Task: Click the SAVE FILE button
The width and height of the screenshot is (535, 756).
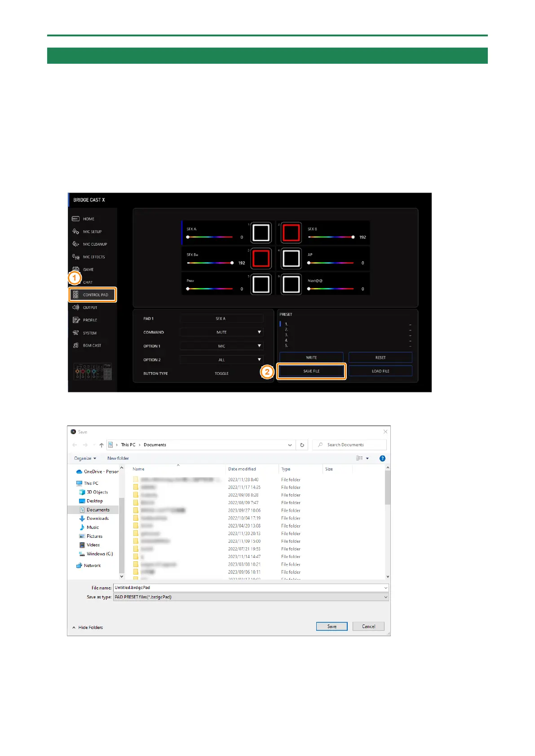Action: [x=311, y=371]
